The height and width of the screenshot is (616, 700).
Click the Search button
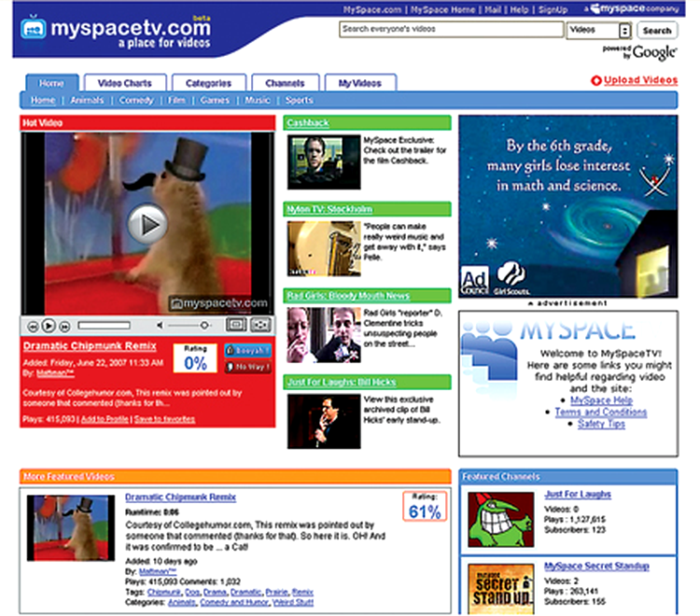[x=657, y=31]
